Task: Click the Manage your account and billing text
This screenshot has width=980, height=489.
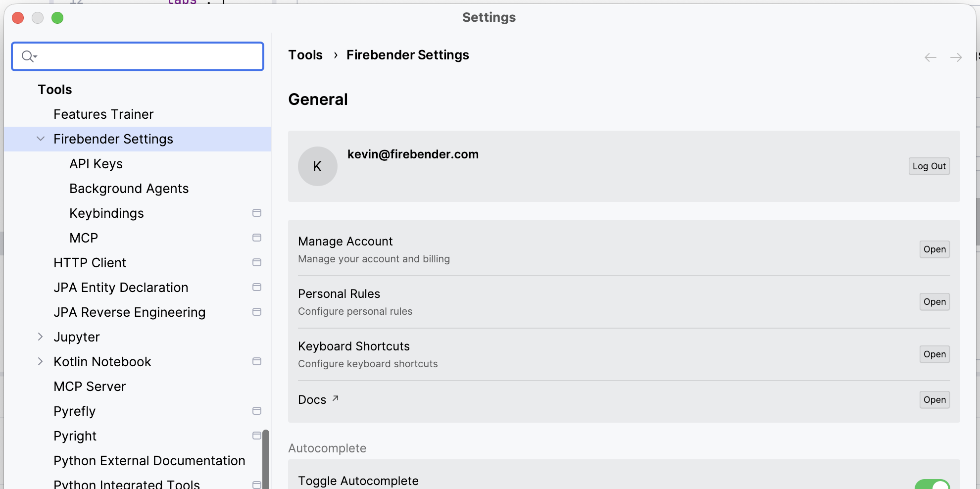Action: coord(374,259)
